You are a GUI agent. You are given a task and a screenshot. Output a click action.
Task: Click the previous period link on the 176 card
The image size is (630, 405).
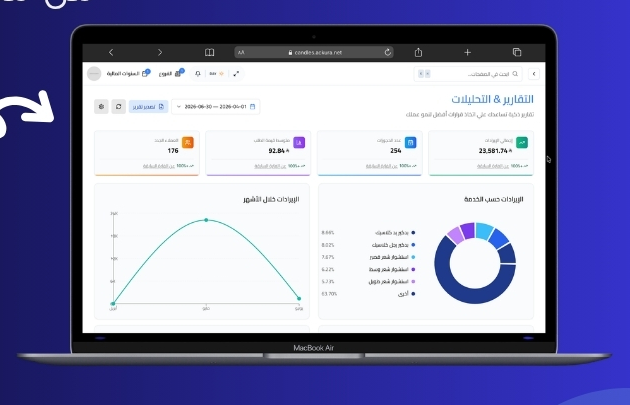159,166
